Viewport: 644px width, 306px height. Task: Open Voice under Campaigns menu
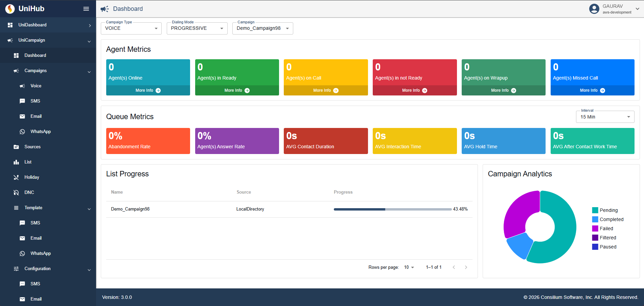36,86
